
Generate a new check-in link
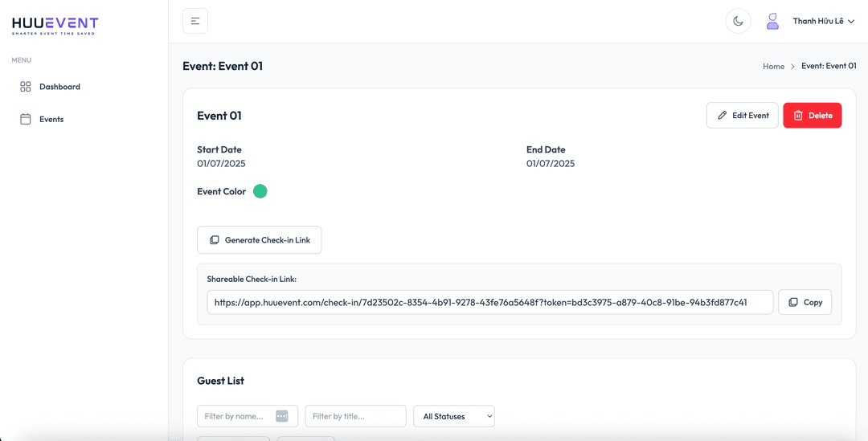click(x=259, y=240)
